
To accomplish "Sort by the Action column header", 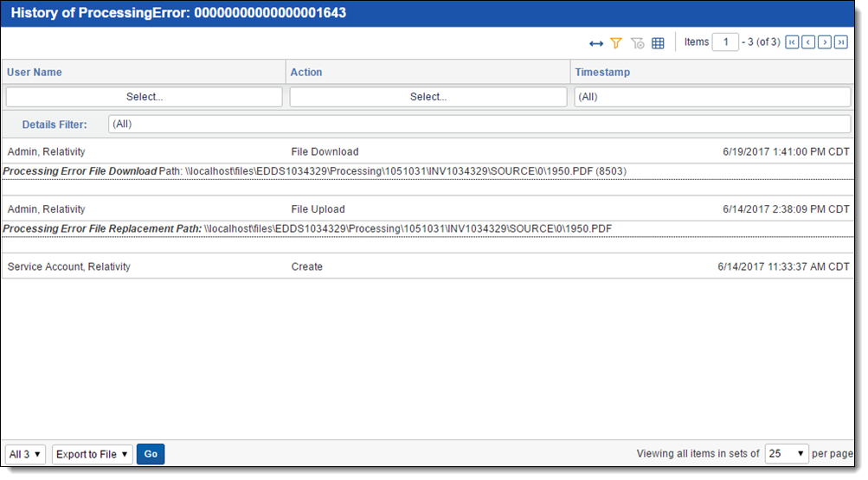I will pyautogui.click(x=306, y=73).
